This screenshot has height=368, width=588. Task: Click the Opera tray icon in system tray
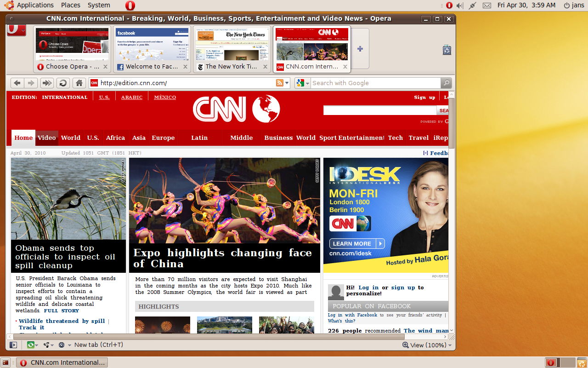click(x=449, y=6)
